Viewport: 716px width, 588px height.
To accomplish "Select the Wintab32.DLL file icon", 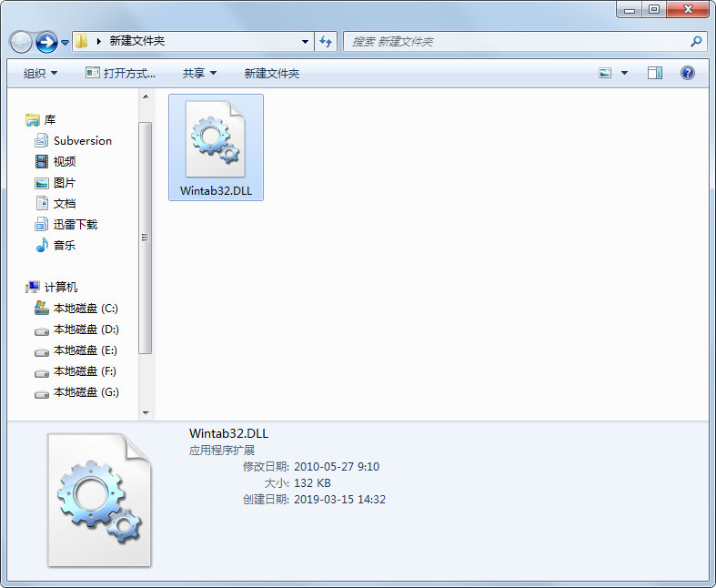I will (216, 139).
